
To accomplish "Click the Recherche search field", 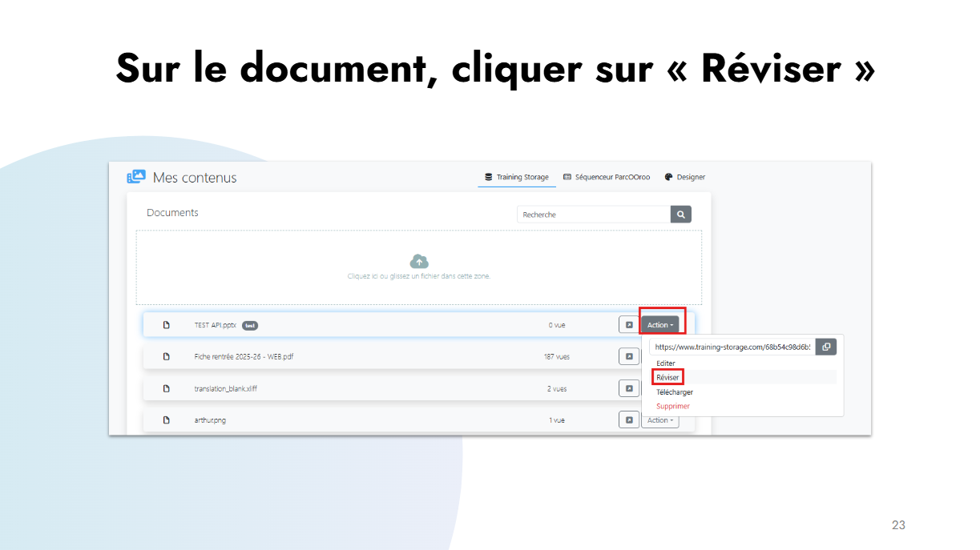I will (x=594, y=215).
